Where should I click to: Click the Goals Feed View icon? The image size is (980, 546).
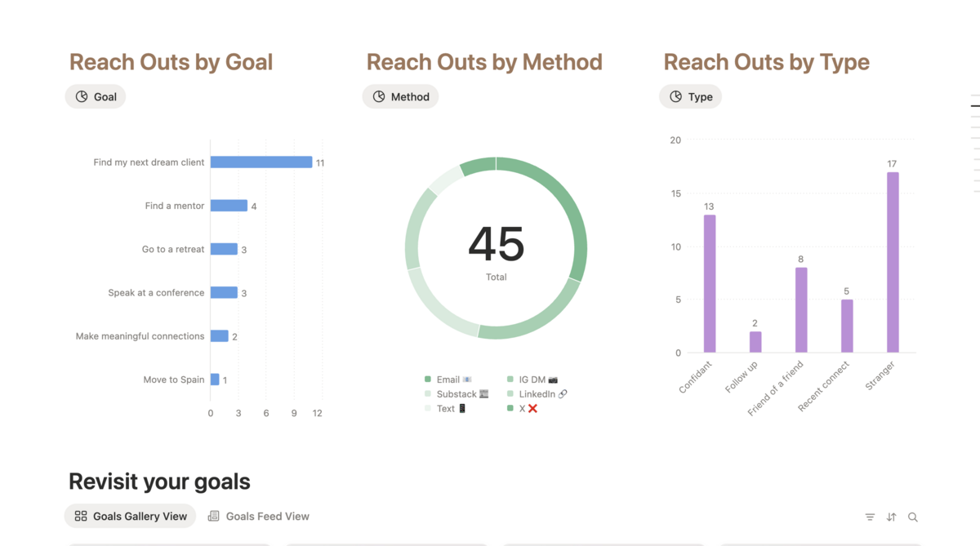(x=214, y=516)
